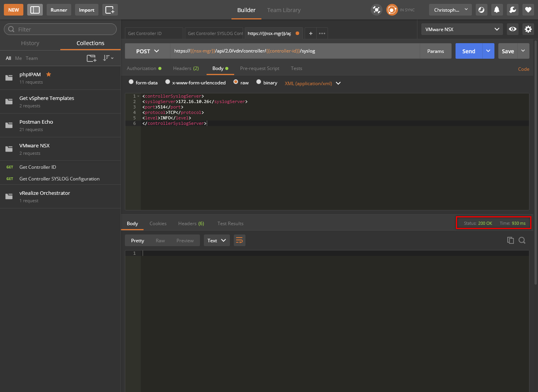Click the heart icon in top bar
This screenshot has height=392, width=538.
(x=528, y=10)
